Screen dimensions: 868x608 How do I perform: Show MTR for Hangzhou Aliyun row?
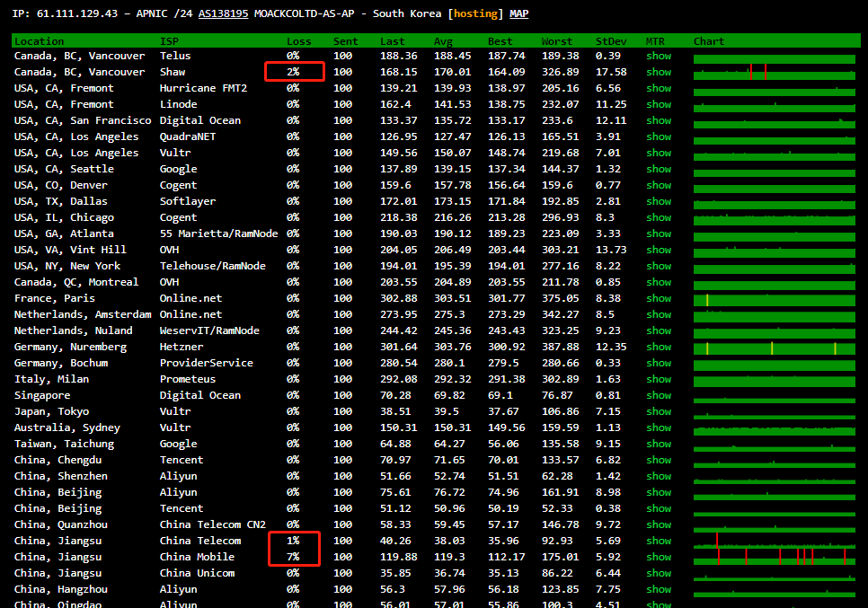pos(659,589)
